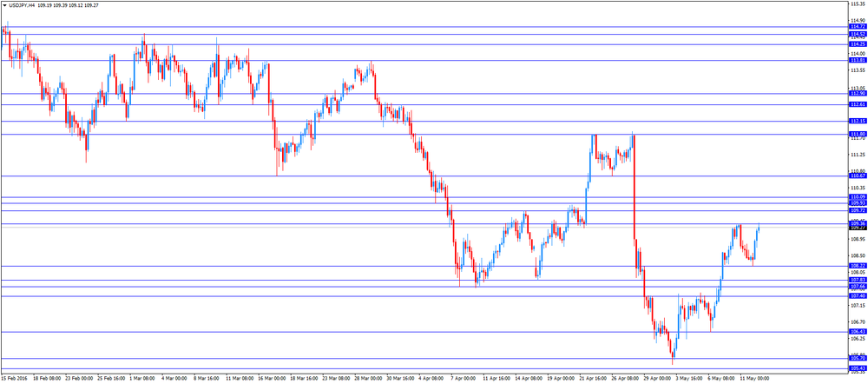Screen dimensions: 868x384
Task: Select the 114.25 price level label
Action: (857, 43)
